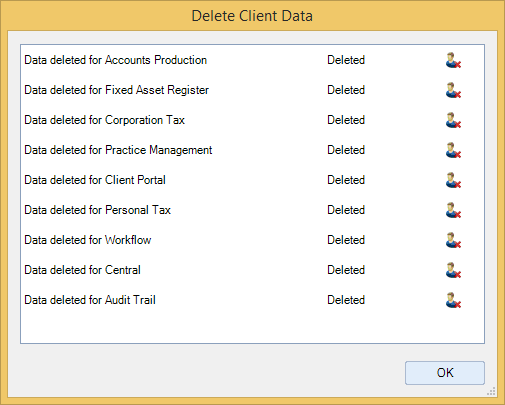Grab the dialog resize grip corner
505x405 pixels.
coord(491,391)
